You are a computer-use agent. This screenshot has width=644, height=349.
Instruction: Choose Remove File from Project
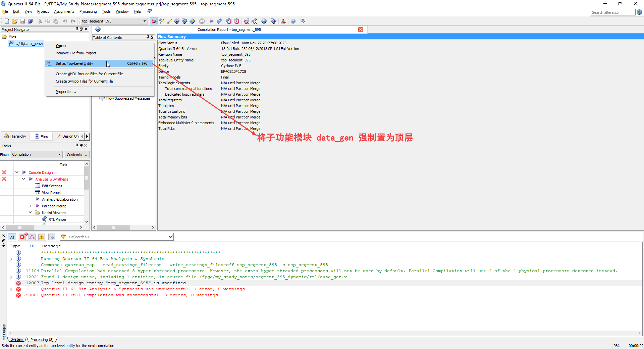pos(76,53)
